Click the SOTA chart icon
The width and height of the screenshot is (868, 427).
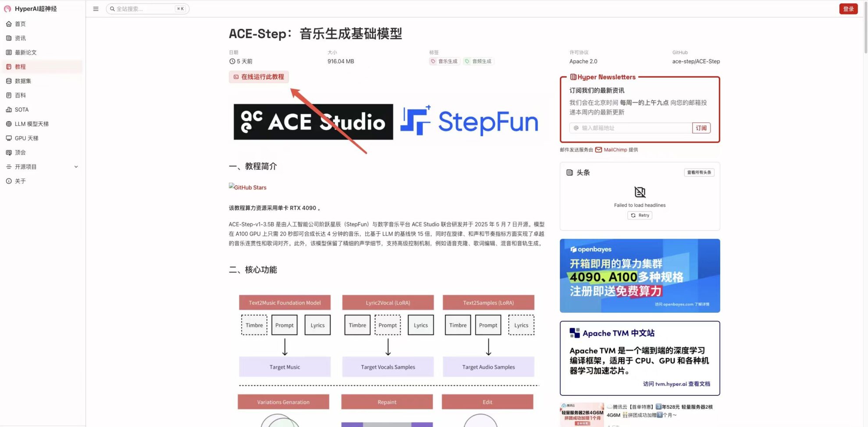9,110
